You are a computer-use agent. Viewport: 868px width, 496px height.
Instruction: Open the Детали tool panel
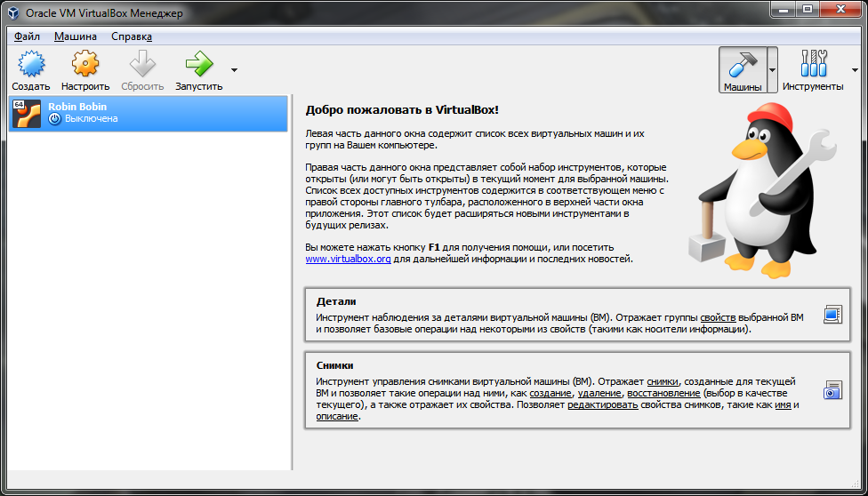tap(577, 315)
